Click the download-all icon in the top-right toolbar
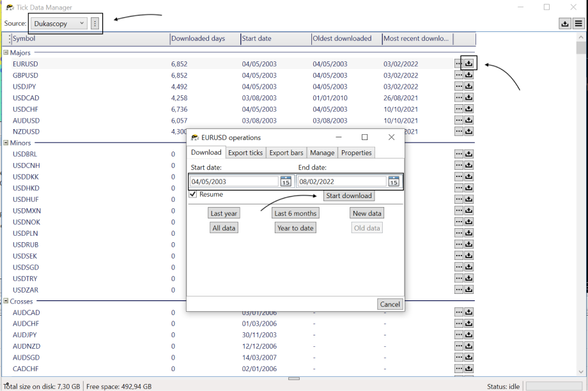588x391 pixels. pyautogui.click(x=565, y=24)
